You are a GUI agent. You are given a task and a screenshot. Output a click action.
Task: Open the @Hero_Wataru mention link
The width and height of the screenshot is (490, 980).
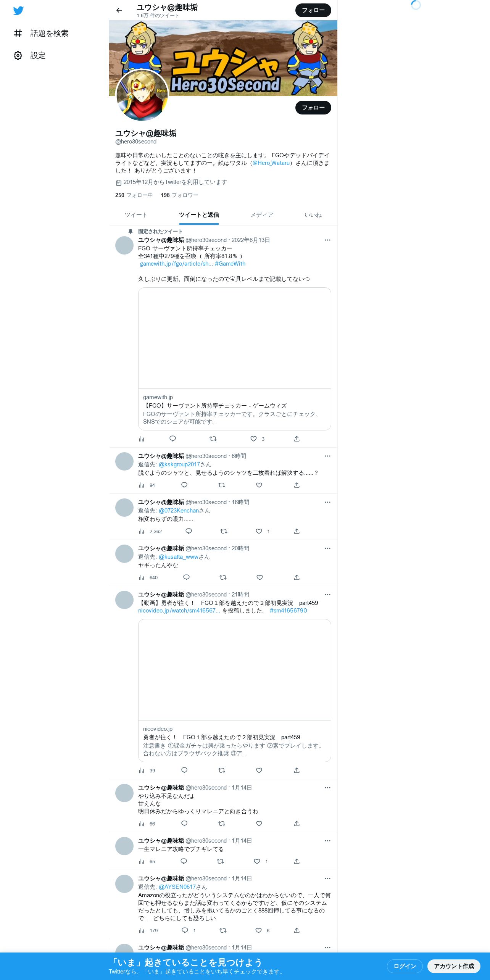point(271,163)
